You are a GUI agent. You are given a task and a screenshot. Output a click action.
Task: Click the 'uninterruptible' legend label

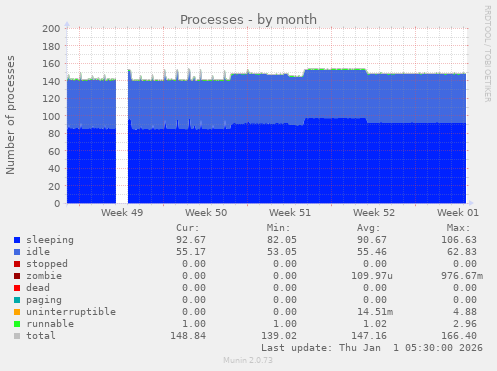pos(71,312)
